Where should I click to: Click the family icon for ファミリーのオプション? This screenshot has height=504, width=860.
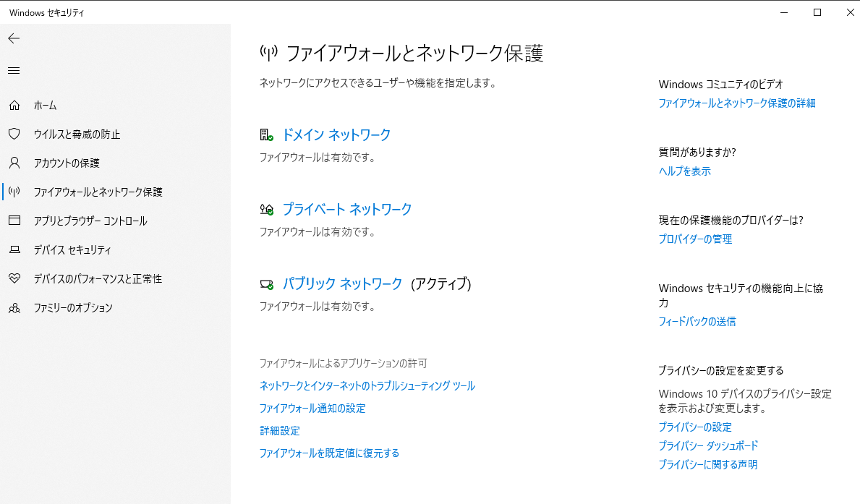[x=14, y=307]
